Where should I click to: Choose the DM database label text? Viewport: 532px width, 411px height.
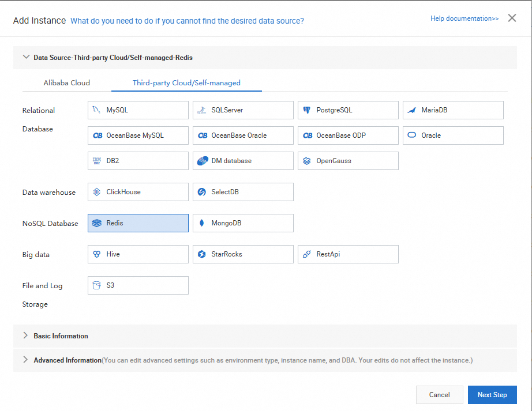(x=231, y=161)
